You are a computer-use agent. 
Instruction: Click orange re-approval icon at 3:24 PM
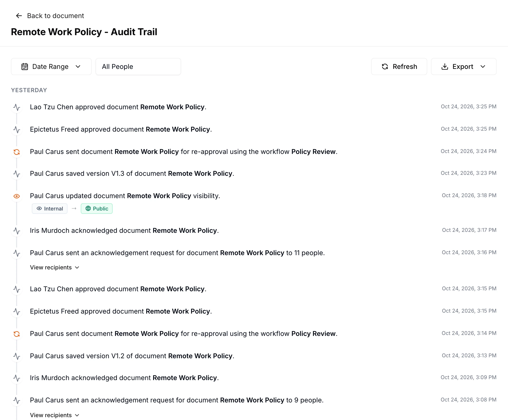[17, 152]
